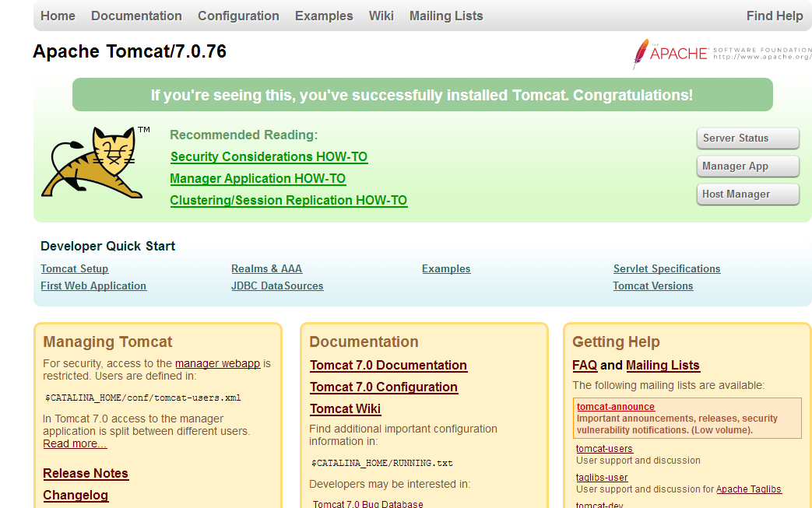
Task: Go to the Configuration navigation item
Action: coord(238,16)
